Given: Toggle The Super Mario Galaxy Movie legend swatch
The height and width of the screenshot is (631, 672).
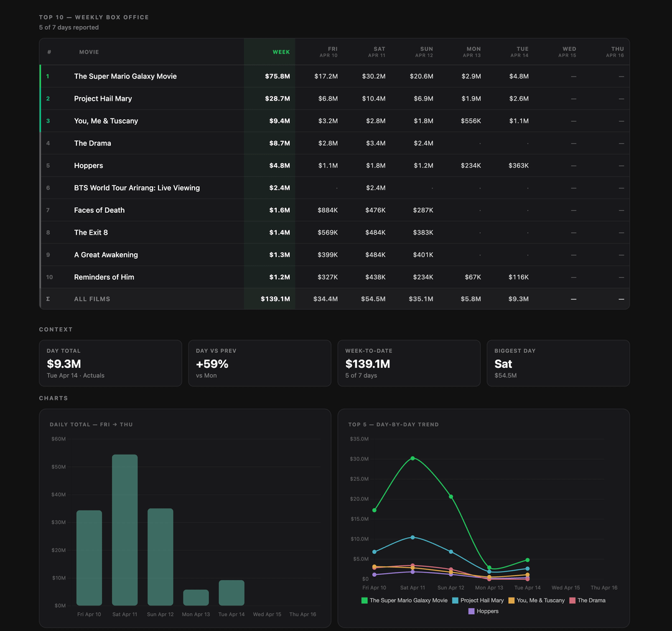Looking at the screenshot, I should (365, 601).
